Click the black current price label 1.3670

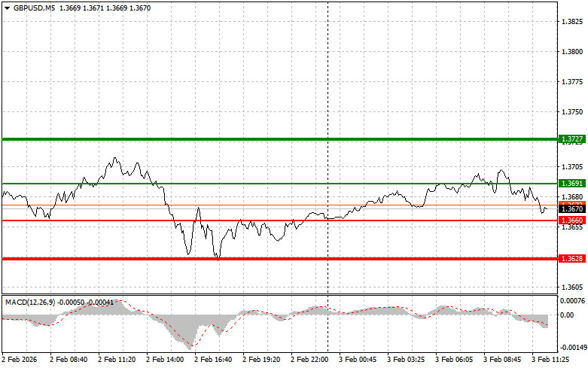[572, 209]
